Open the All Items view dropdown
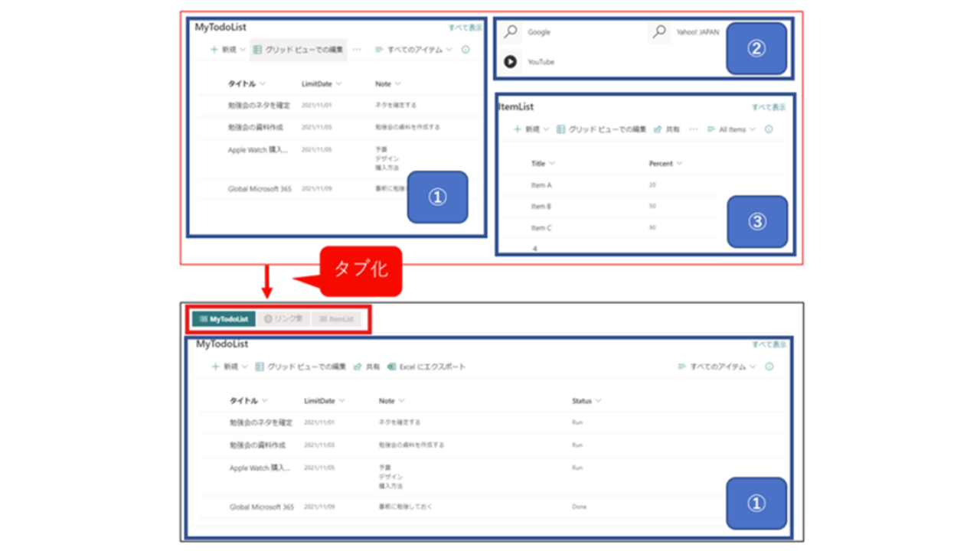 [x=731, y=130]
